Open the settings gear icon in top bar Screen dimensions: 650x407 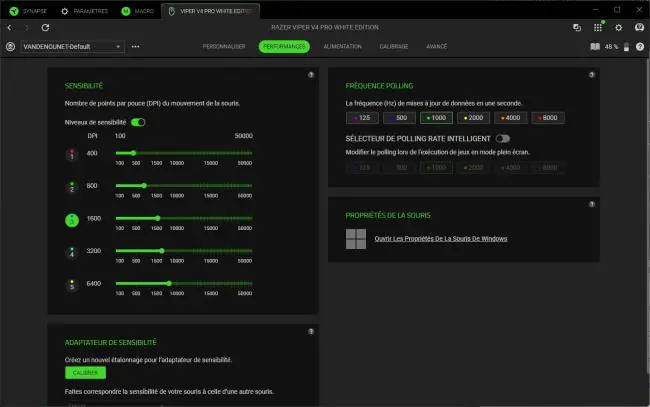[x=618, y=28]
